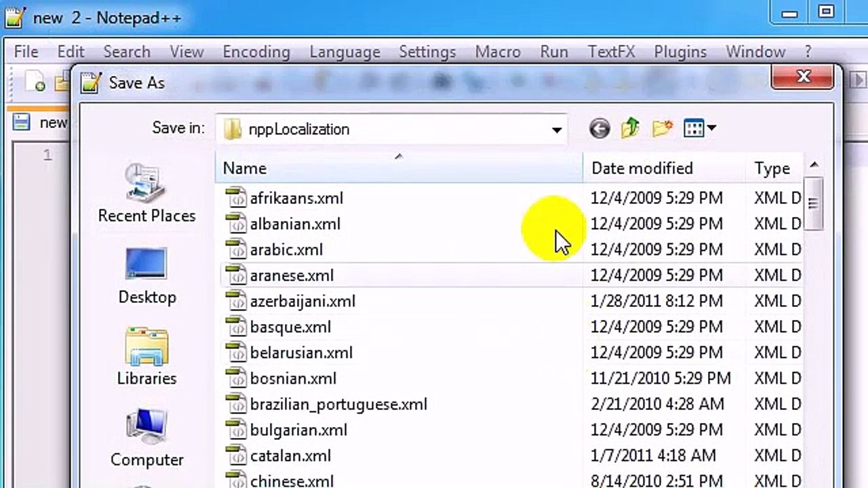
Task: Open the Search menu
Action: point(126,52)
